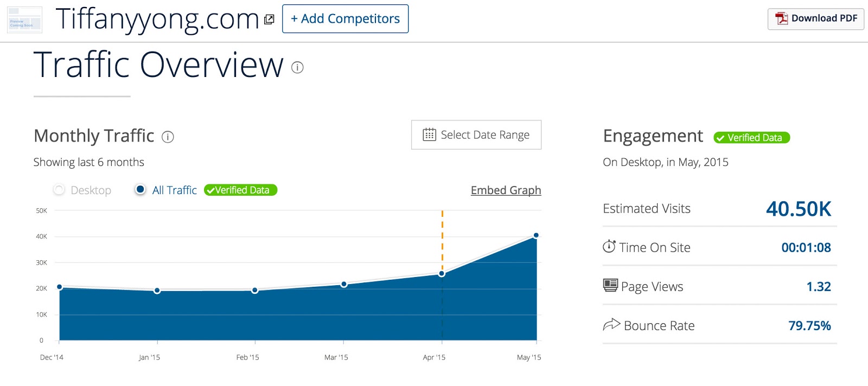Click the Engagement heading
This screenshot has height=386, width=868.
pos(653,136)
